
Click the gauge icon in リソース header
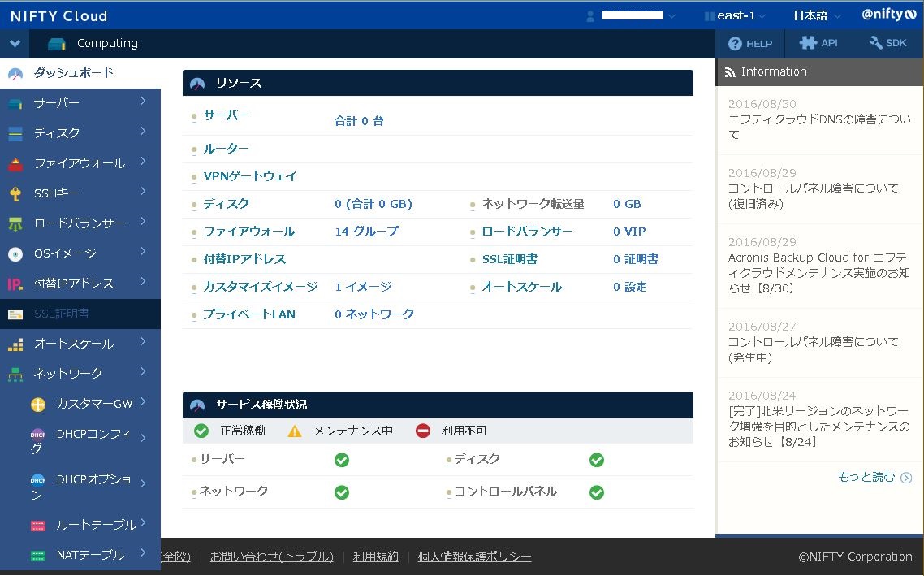point(197,84)
